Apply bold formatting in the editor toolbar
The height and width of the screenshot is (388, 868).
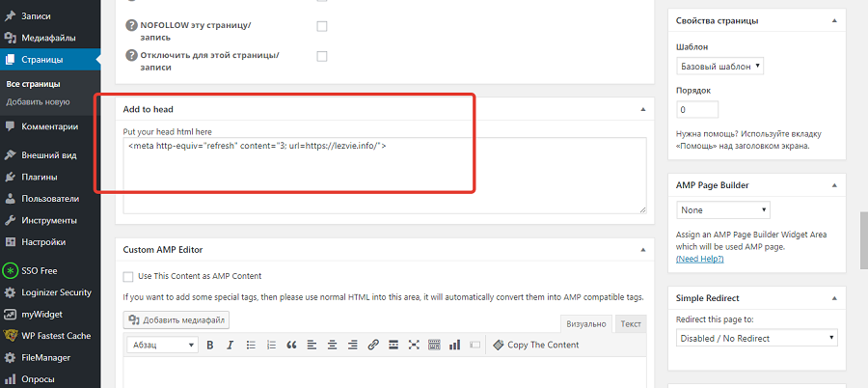click(209, 346)
